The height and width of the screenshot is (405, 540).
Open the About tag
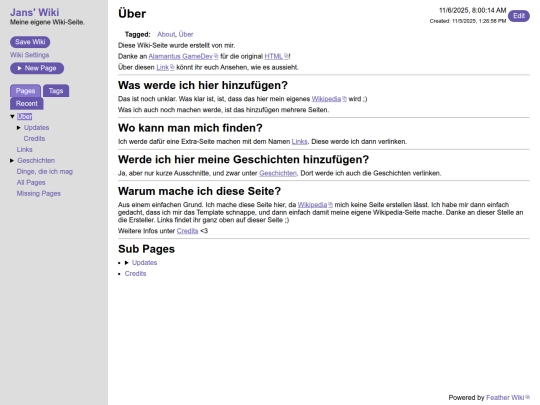(166, 34)
